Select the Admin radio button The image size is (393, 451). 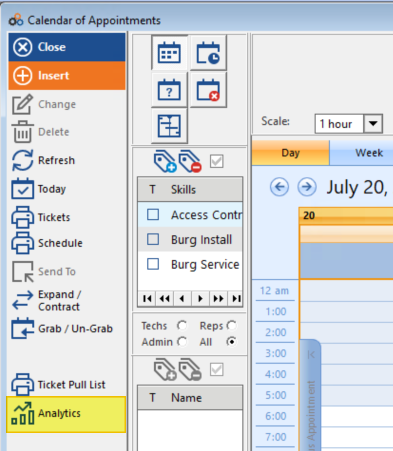point(182,342)
